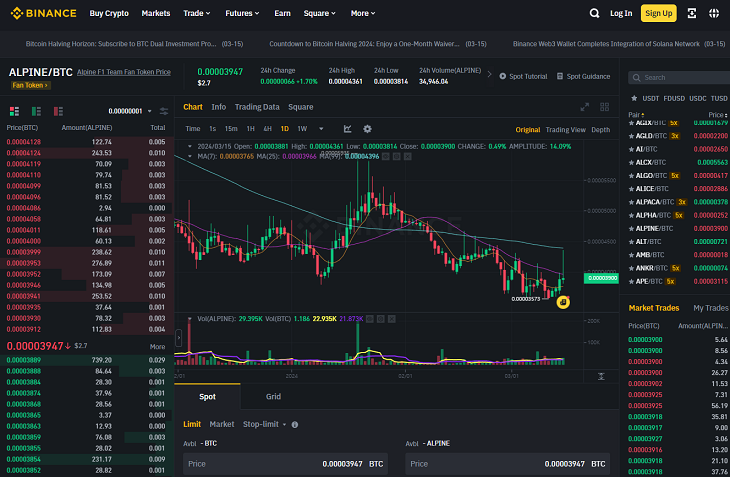Toggle visibility of MA indicator
Image resolution: width=730 pixels, height=477 pixels.
385,156
